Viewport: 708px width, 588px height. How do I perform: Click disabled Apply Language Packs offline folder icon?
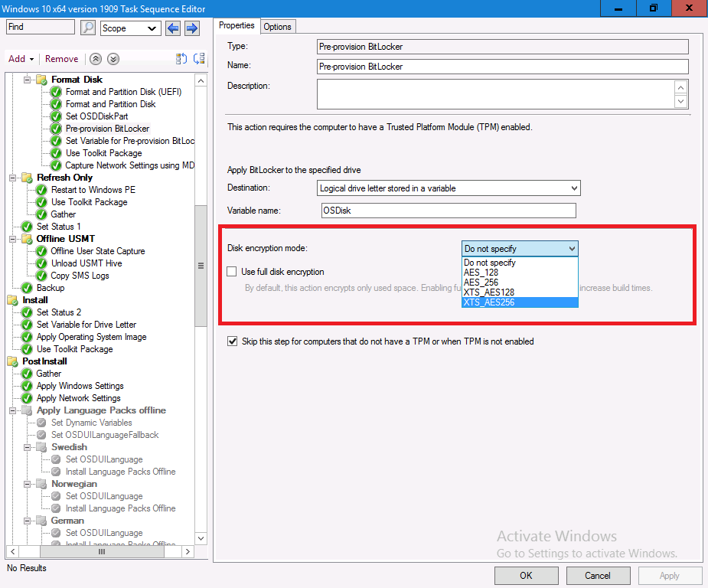point(27,410)
